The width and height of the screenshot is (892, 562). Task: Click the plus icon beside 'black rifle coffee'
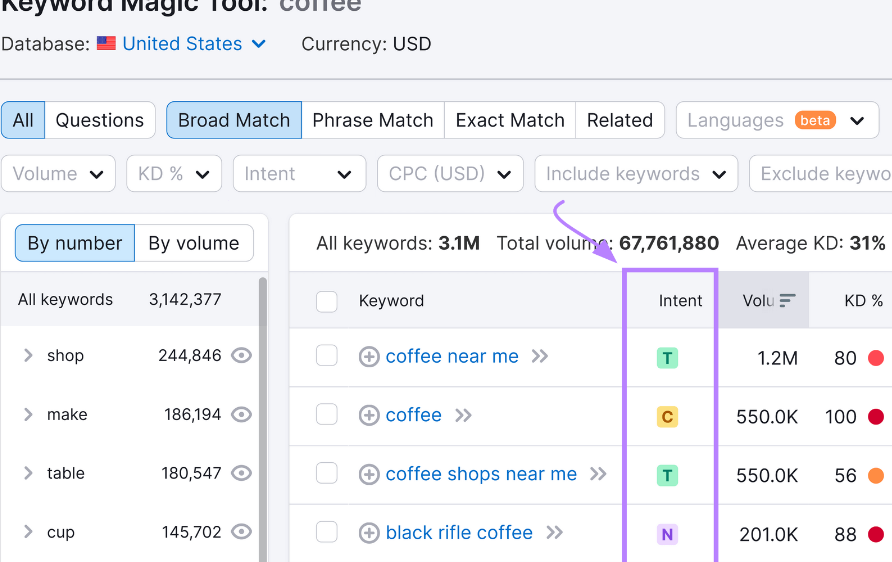click(x=369, y=533)
